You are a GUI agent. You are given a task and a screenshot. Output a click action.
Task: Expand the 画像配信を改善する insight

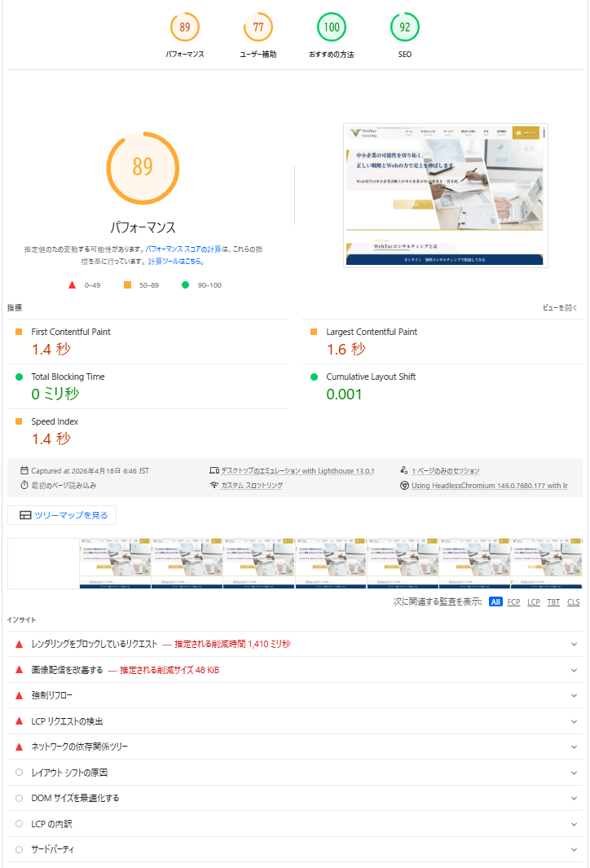click(x=575, y=670)
